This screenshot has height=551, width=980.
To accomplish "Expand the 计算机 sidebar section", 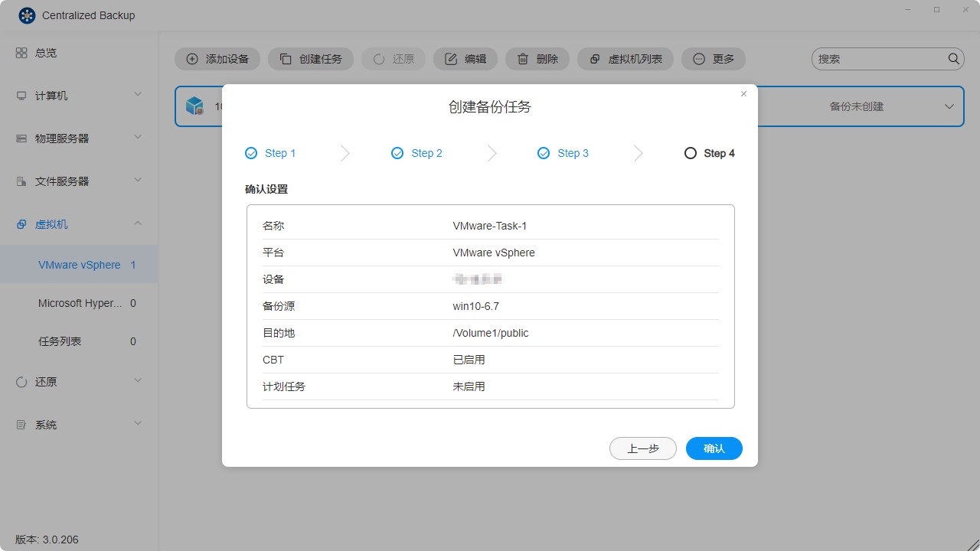I will (x=138, y=95).
